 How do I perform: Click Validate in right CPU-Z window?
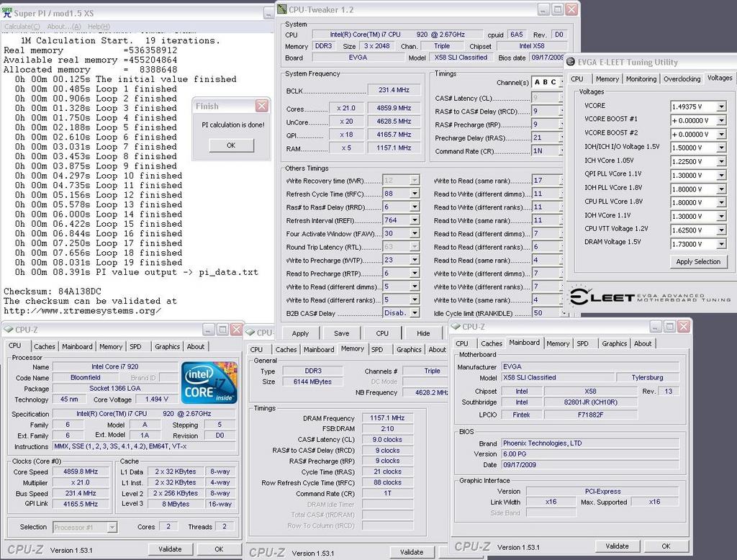coord(617,546)
